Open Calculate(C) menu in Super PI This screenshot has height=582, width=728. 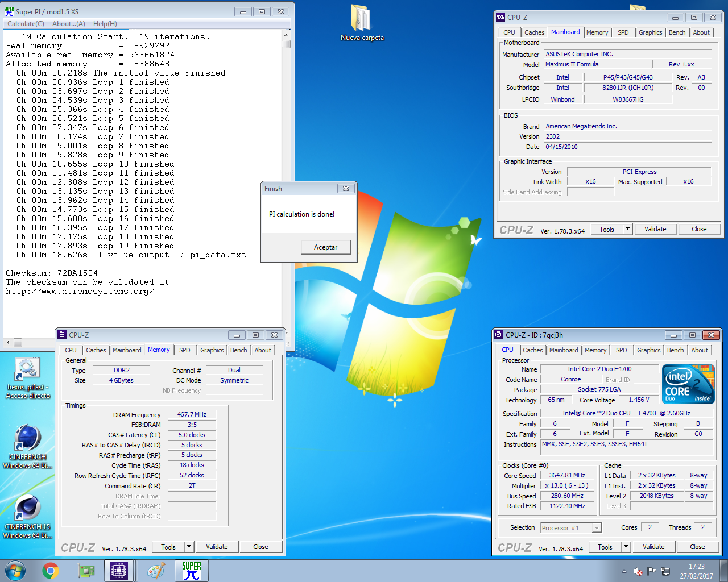26,24
